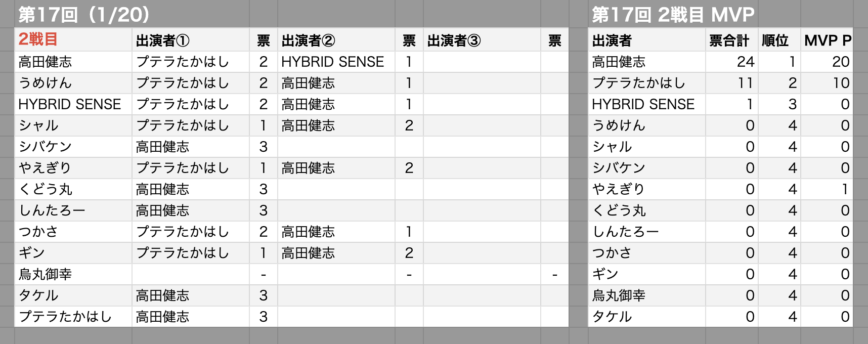Select the 出演者① column header
This screenshot has height=344, width=868.
point(163,40)
